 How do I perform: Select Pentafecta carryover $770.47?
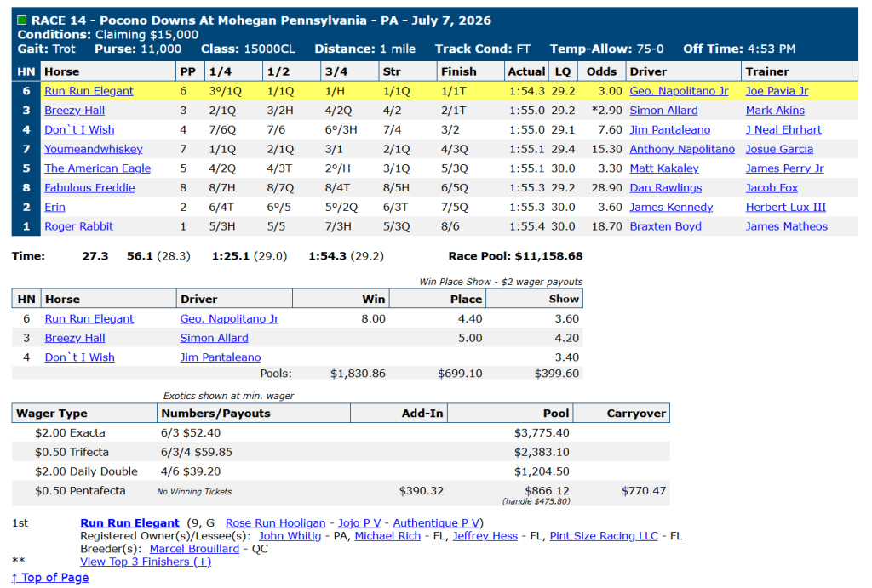644,491
